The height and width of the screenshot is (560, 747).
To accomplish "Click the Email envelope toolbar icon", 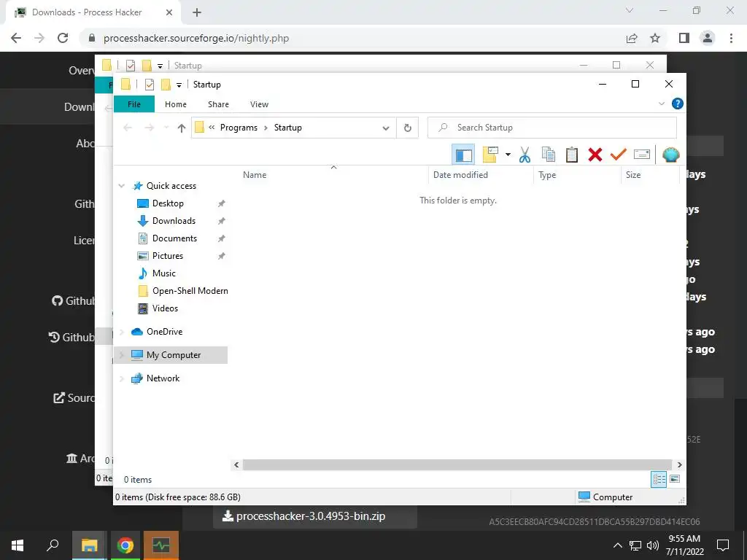I will 642,155.
